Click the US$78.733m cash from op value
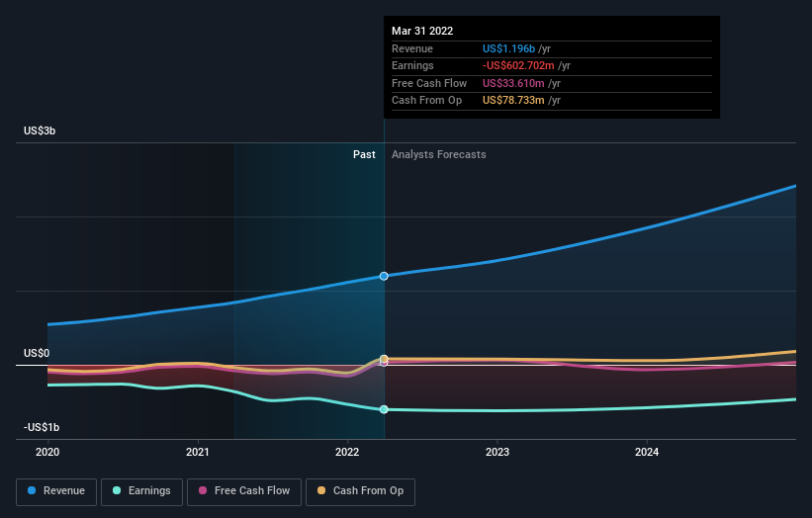 (x=513, y=101)
